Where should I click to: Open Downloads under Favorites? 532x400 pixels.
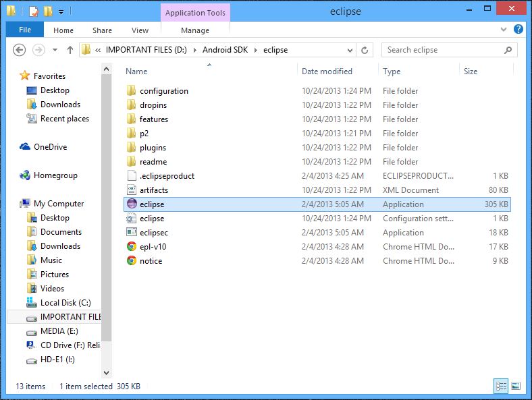click(x=60, y=105)
